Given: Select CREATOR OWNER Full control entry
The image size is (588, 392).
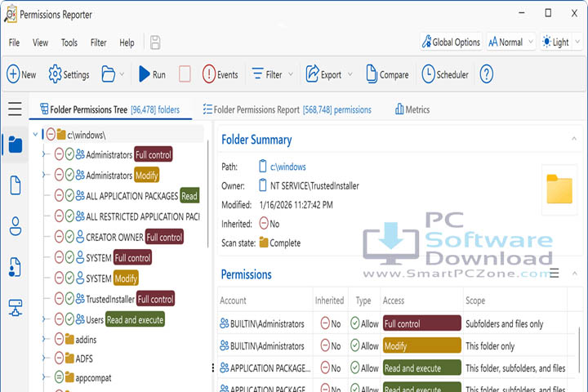Looking at the screenshot, I should pyautogui.click(x=119, y=237).
